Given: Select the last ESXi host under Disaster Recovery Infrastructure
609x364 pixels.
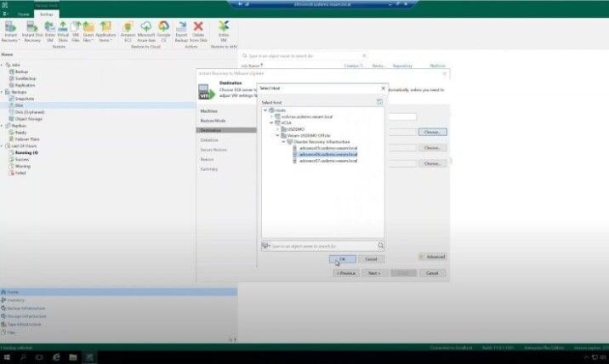Looking at the screenshot, I should click(x=328, y=161).
